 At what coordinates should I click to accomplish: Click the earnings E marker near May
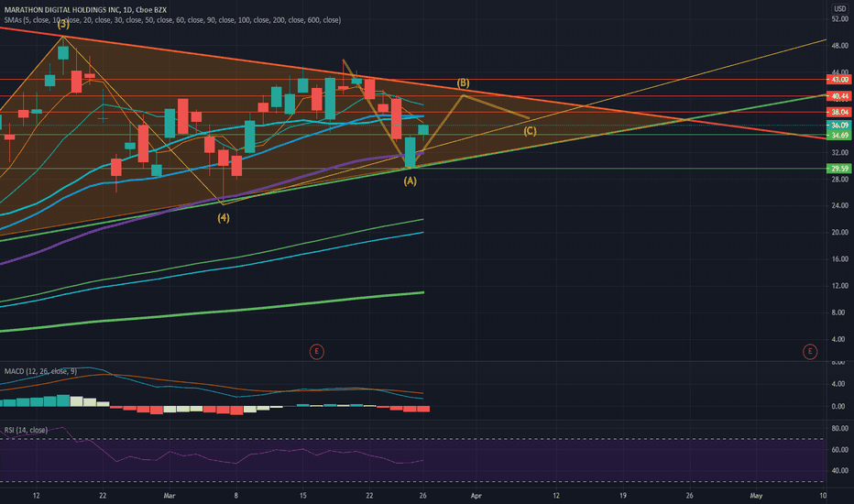[x=810, y=352]
